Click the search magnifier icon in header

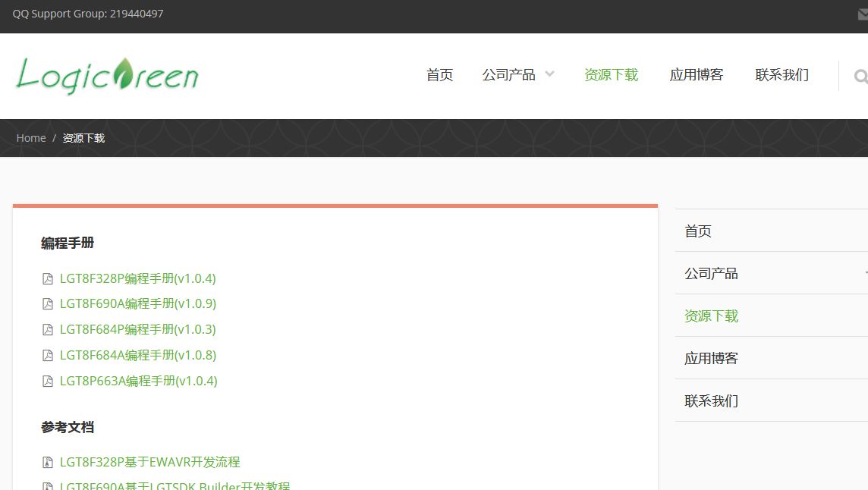click(860, 76)
